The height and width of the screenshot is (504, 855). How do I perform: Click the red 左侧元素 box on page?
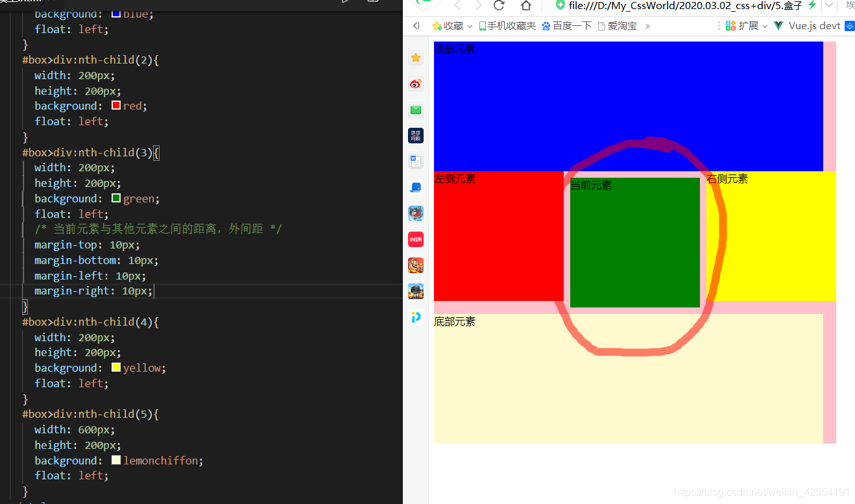[498, 236]
